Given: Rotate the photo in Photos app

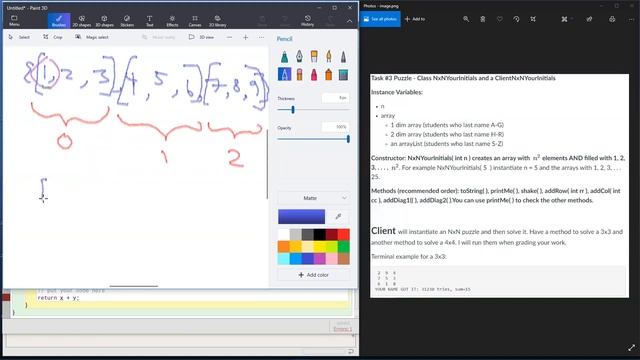Looking at the screenshot, I should click(516, 19).
